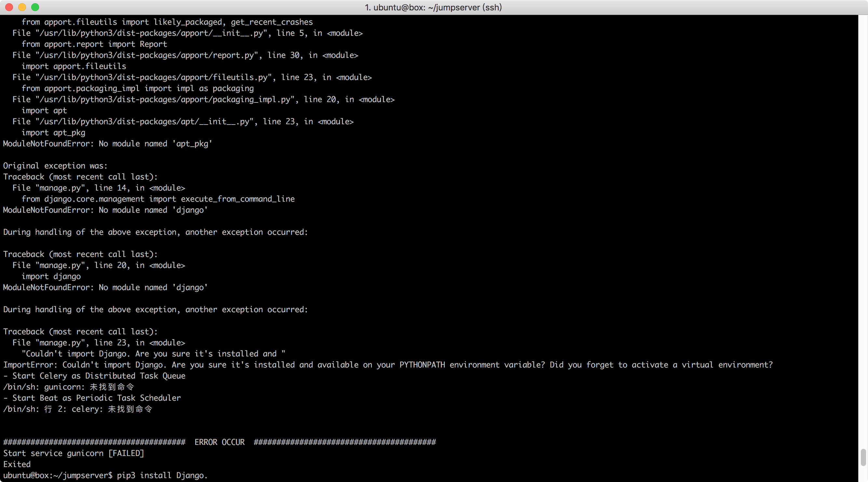
Task: Click the green fullscreen window button
Action: click(x=35, y=7)
